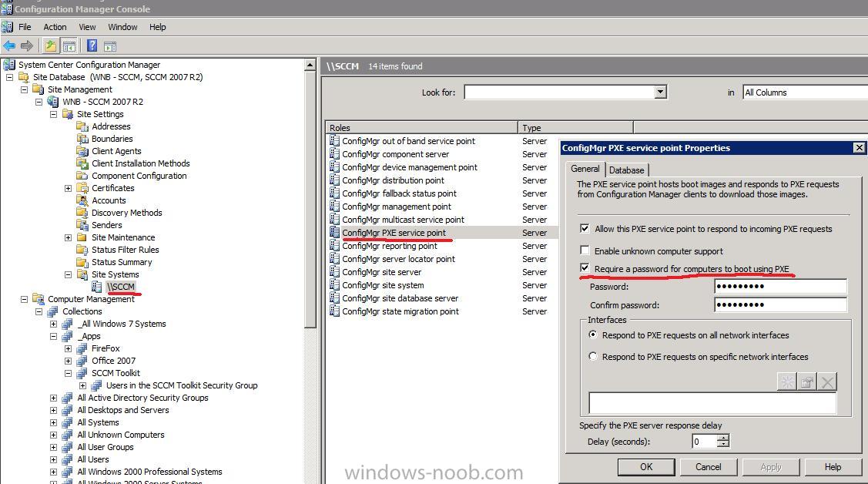Click the Accounts icon in tree
868x484 pixels.
point(82,200)
